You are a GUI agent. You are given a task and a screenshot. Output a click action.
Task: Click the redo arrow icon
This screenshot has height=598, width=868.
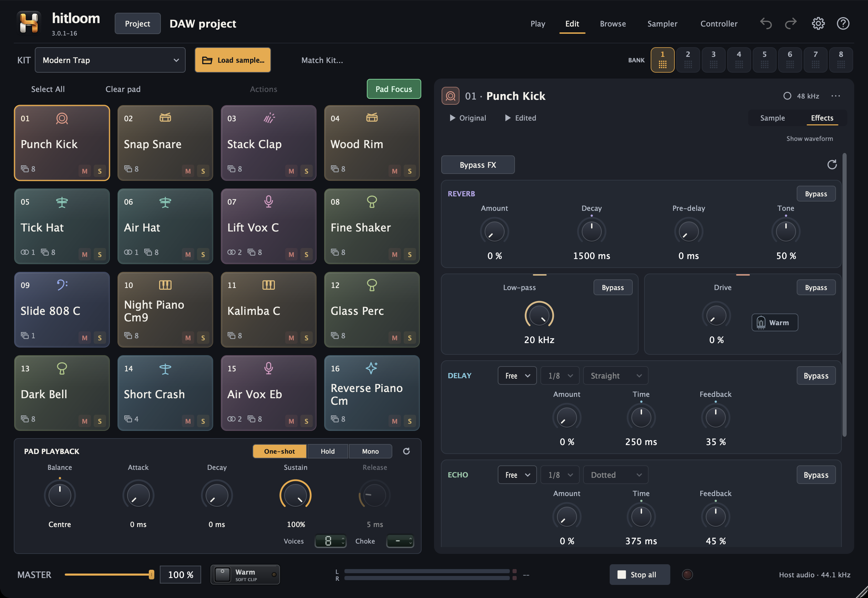[790, 24]
